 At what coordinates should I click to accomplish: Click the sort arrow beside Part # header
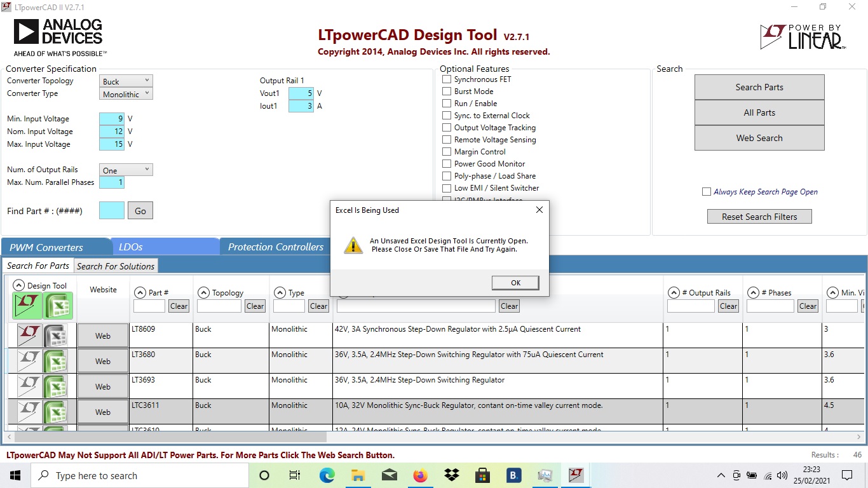pyautogui.click(x=140, y=293)
